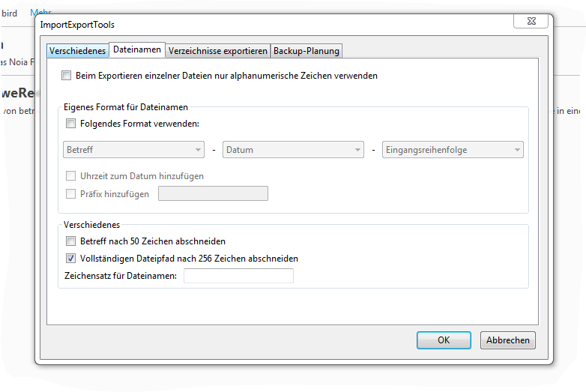Confirm the dialog with OK
Viewport: 586px width, 392px height.
click(x=444, y=340)
